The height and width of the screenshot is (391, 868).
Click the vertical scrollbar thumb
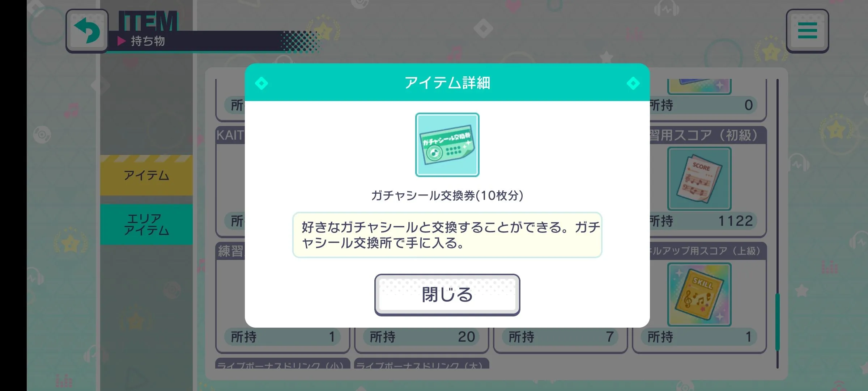coord(777,322)
